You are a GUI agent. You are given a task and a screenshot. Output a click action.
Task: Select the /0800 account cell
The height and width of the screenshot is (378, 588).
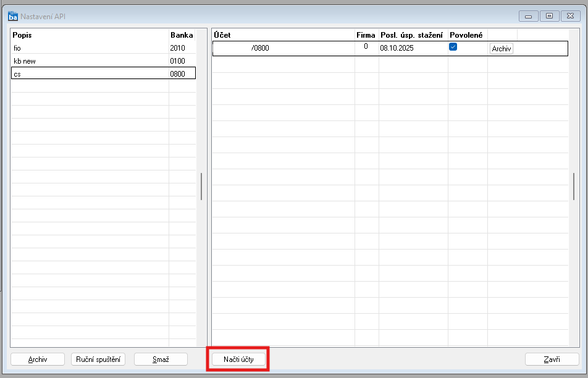pyautogui.click(x=284, y=48)
